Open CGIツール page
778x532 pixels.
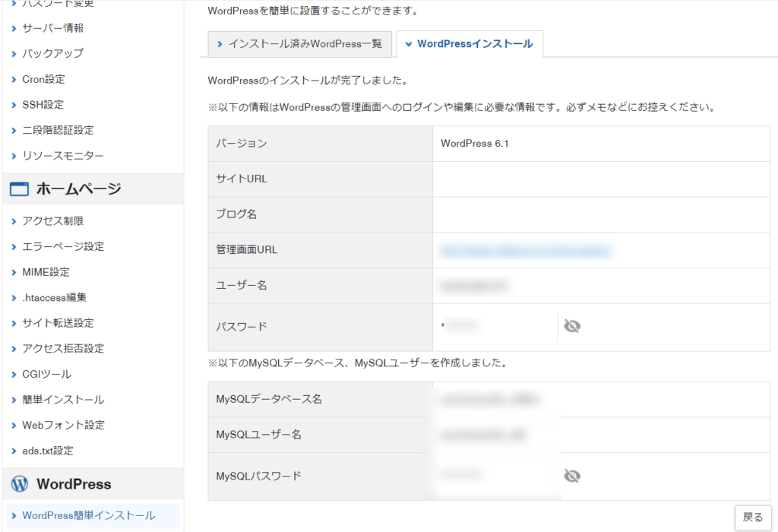coord(47,374)
